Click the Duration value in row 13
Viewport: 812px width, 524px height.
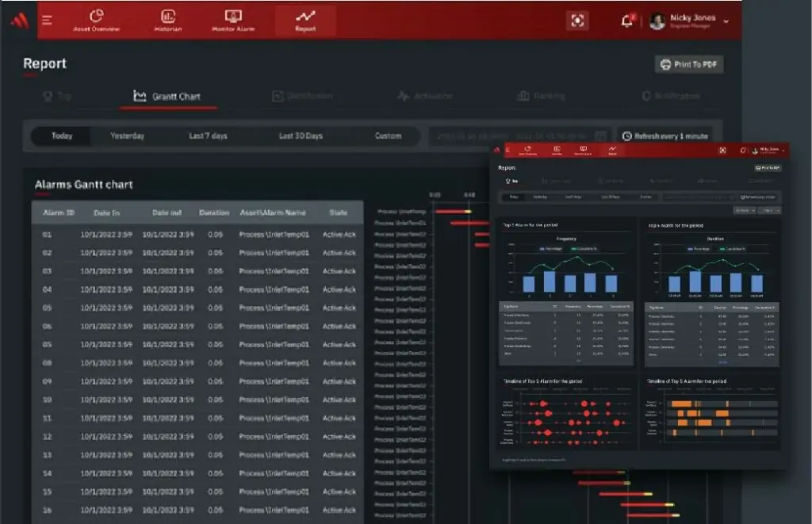pos(216,455)
